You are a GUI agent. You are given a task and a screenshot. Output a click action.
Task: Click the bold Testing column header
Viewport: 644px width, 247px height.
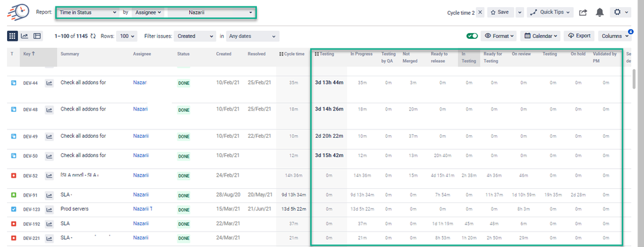pyautogui.click(x=324, y=54)
